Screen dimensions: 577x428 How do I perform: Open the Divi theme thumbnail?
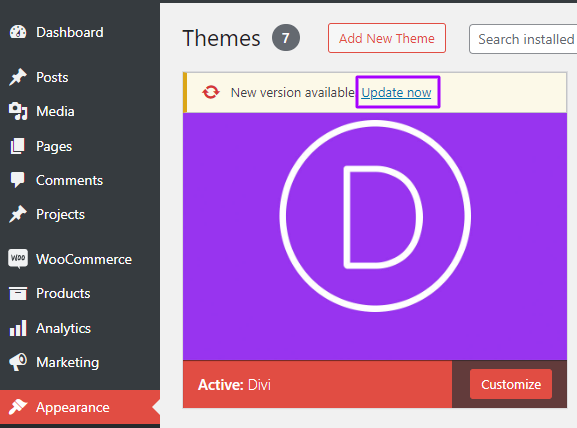[375, 236]
